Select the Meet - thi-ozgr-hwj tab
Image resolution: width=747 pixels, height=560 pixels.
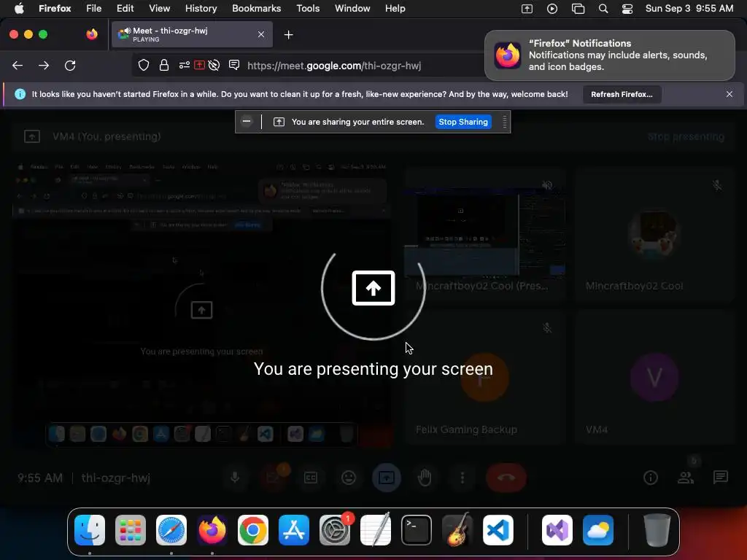(x=192, y=34)
